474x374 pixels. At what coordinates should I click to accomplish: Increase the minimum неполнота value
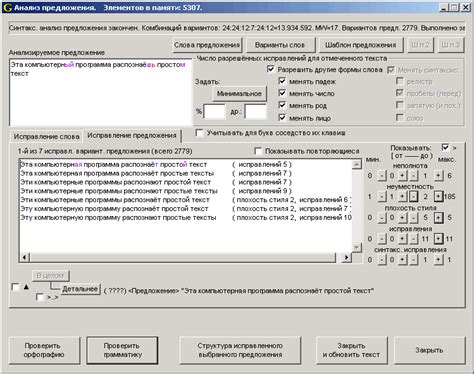pyautogui.click(x=403, y=176)
